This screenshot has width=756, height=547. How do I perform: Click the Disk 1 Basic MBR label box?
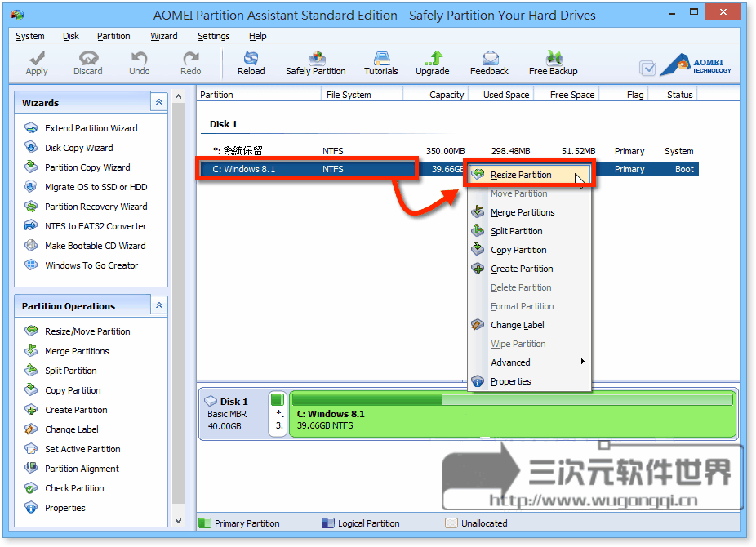233,413
